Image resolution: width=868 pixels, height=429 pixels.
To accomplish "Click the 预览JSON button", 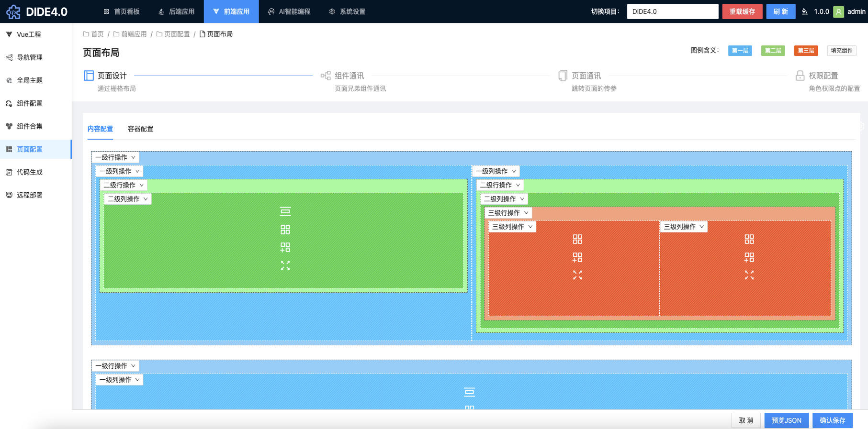I will (x=787, y=420).
